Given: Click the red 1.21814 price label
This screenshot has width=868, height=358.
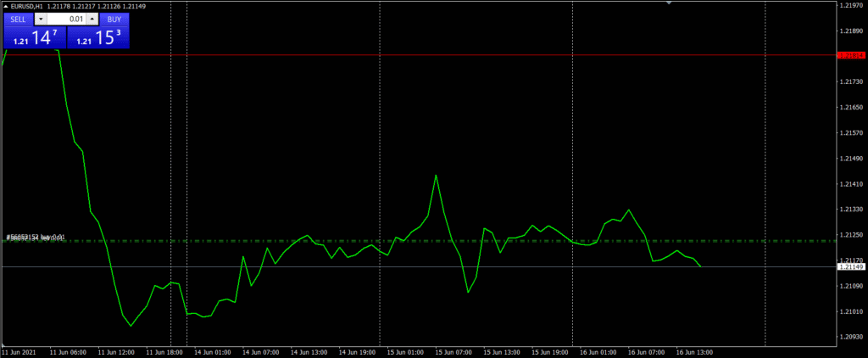Looking at the screenshot, I should [x=851, y=55].
